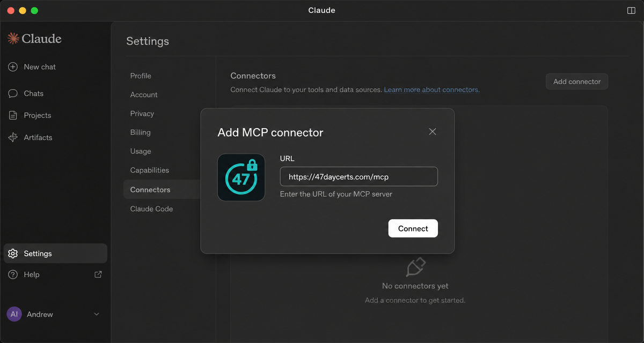644x343 pixels.
Task: Close the Add MCP connector dialog
Action: [x=433, y=131]
